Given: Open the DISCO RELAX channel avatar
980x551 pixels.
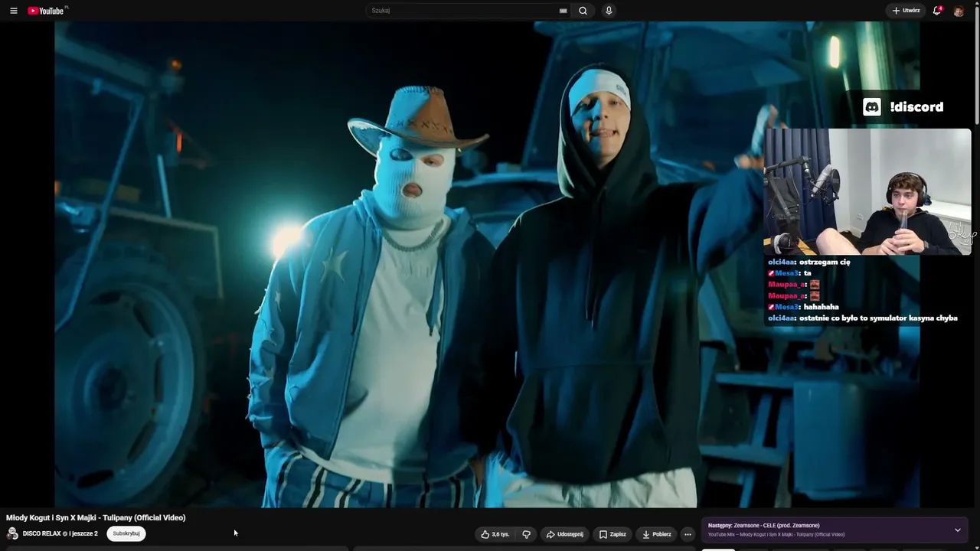Looking at the screenshot, I should [12, 533].
